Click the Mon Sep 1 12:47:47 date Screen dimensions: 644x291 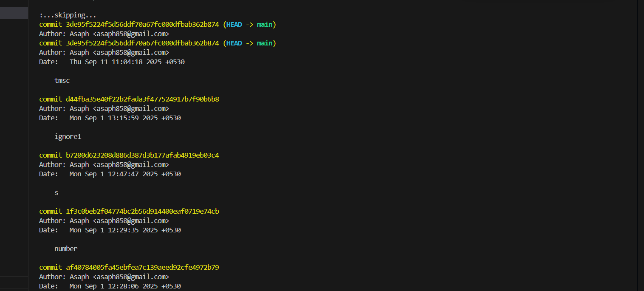[x=125, y=174]
